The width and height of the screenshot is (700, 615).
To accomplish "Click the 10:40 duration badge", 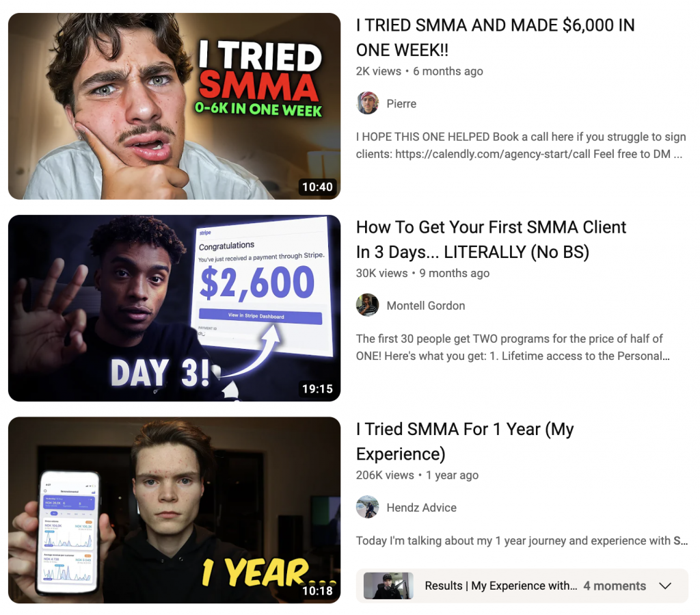I will coord(317,187).
